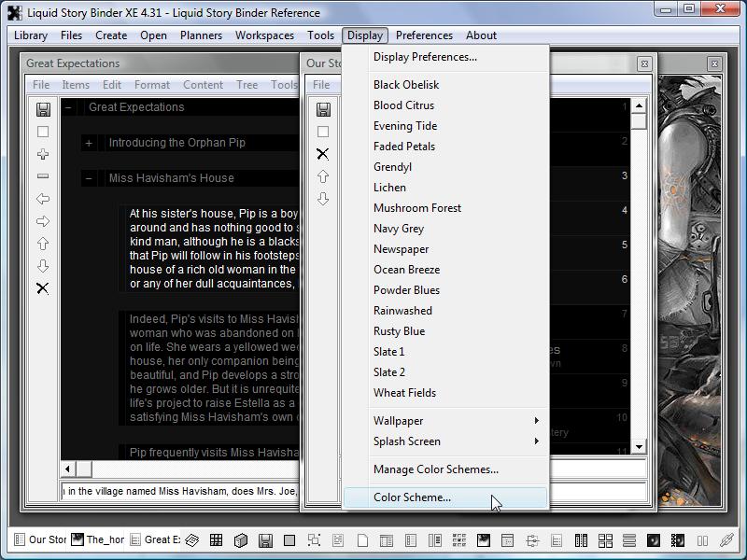
Task: Click Manage Color Schemes entry
Action: (x=435, y=469)
